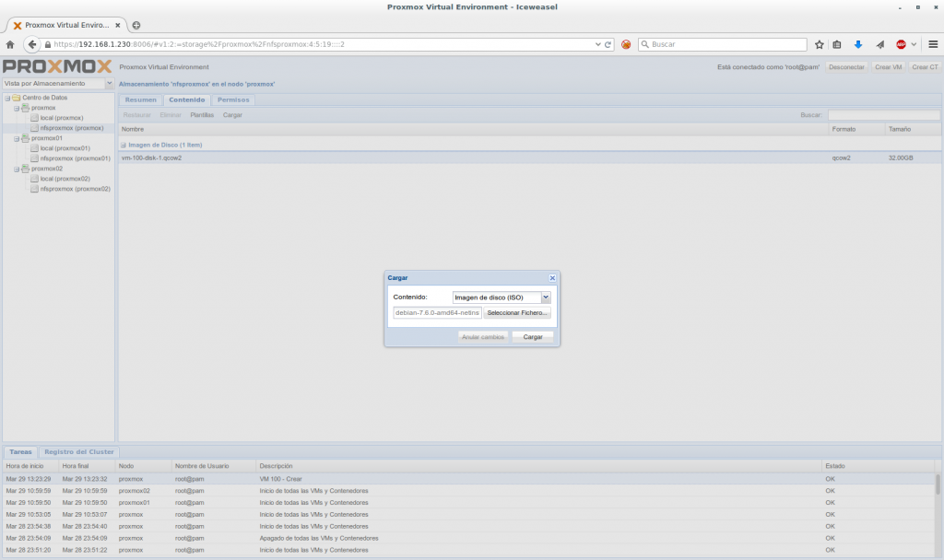Click the Seleccionar Fichero button
Image resolution: width=944 pixels, height=560 pixels.
[x=517, y=313]
